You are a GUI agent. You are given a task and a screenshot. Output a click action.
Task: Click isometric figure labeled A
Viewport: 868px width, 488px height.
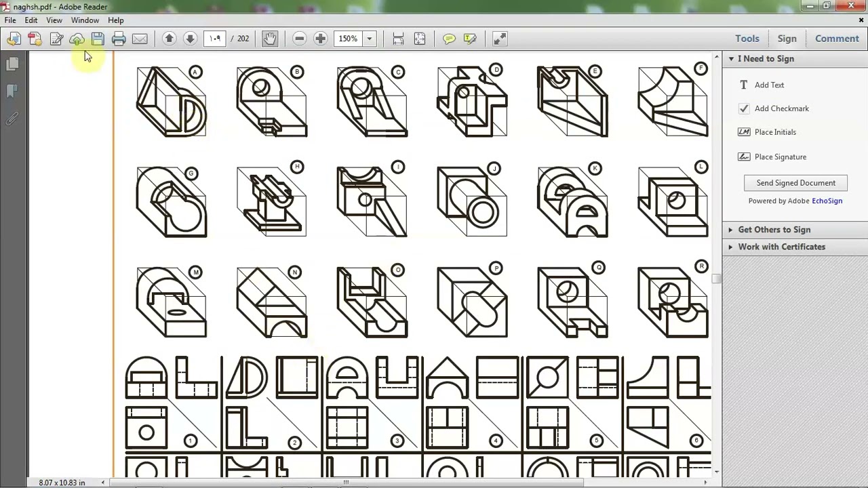click(172, 102)
